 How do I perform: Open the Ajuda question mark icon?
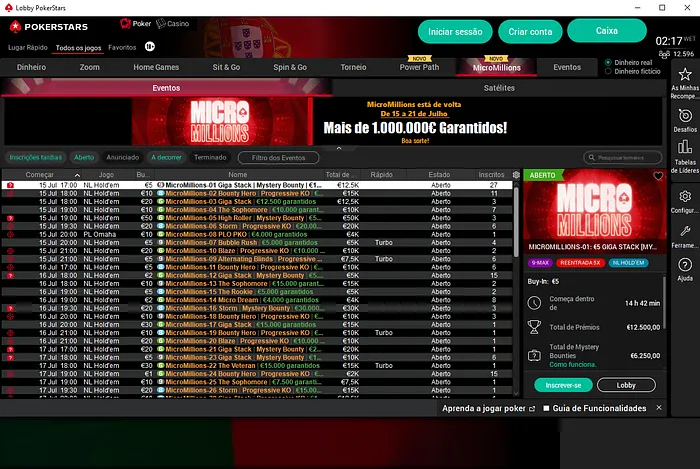click(685, 265)
